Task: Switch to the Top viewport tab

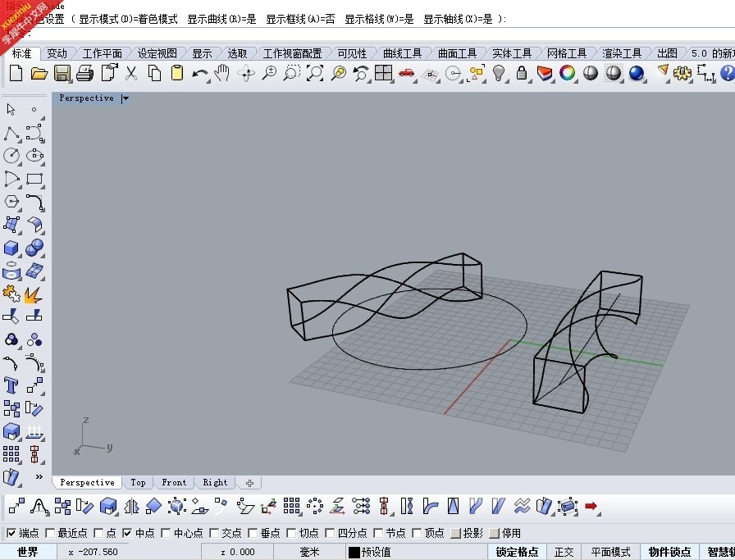Action: coord(138,482)
